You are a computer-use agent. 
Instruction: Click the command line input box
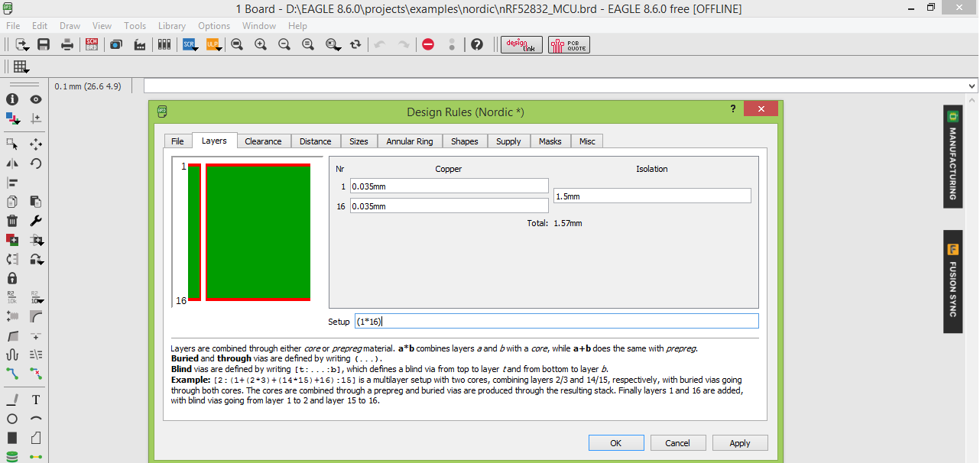(x=555, y=86)
